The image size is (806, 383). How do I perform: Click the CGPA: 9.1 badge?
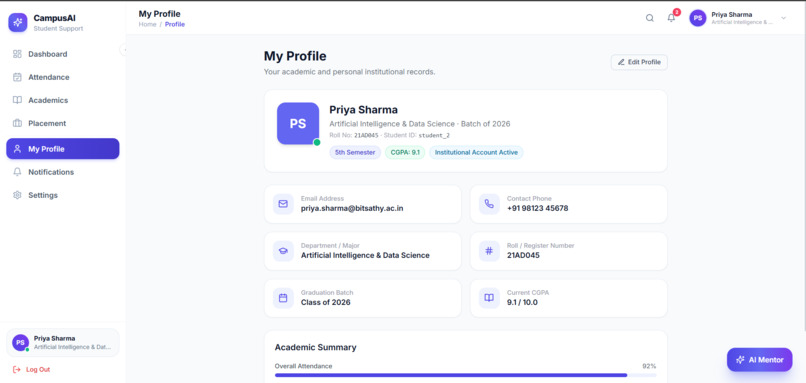tap(405, 153)
